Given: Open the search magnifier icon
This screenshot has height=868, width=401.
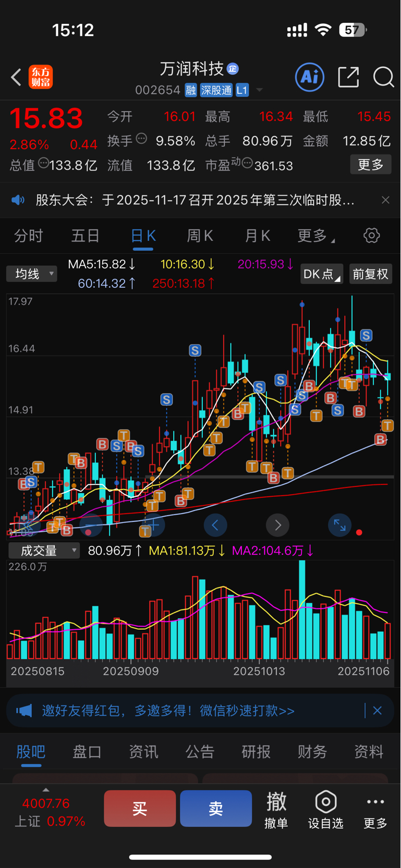Looking at the screenshot, I should [383, 77].
